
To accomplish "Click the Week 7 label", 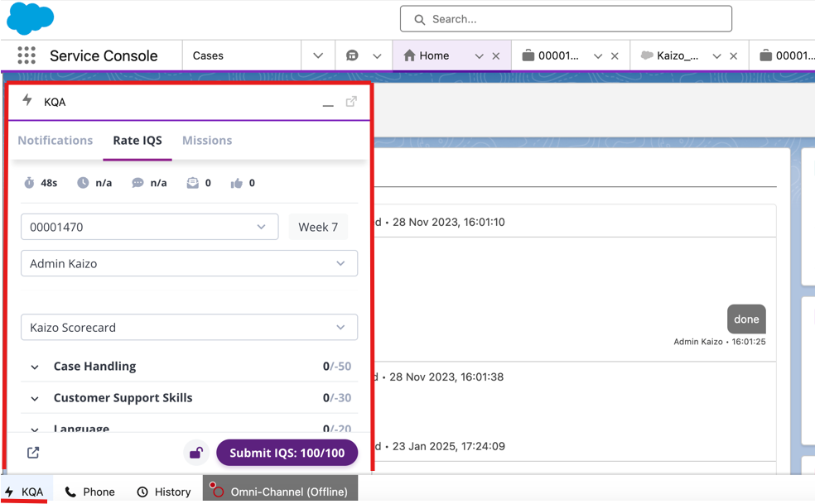I will [318, 227].
